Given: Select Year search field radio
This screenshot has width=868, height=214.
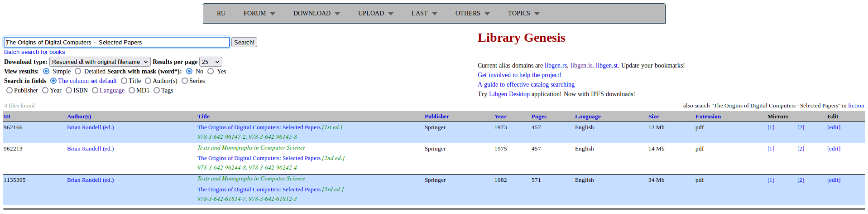Looking at the screenshot, I should pyautogui.click(x=45, y=90).
